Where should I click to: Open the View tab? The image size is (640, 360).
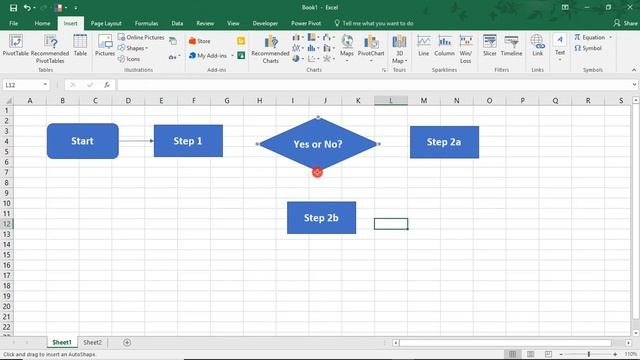click(233, 24)
